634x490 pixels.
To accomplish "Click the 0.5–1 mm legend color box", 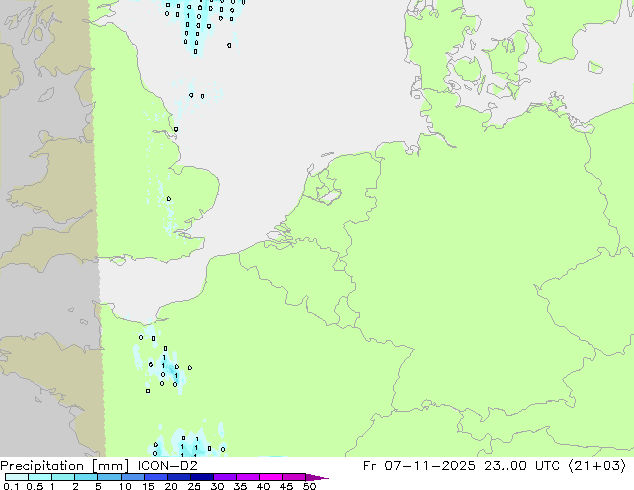I will click(40, 477).
